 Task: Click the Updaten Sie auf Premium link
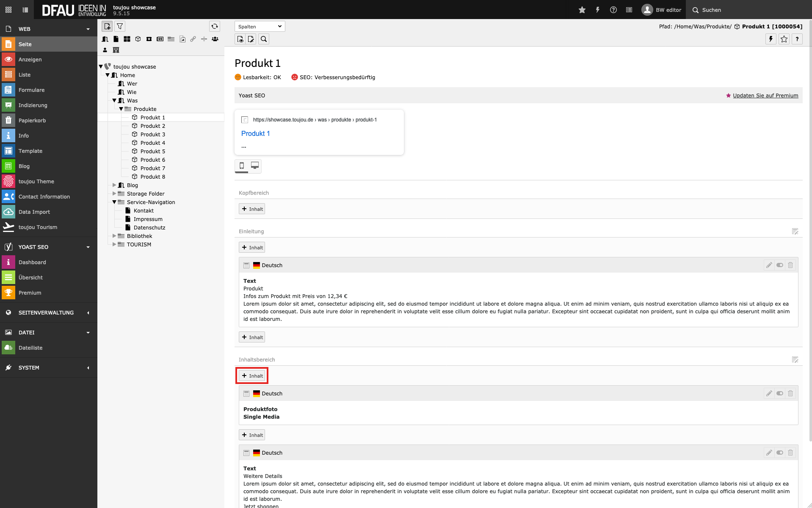pos(765,95)
